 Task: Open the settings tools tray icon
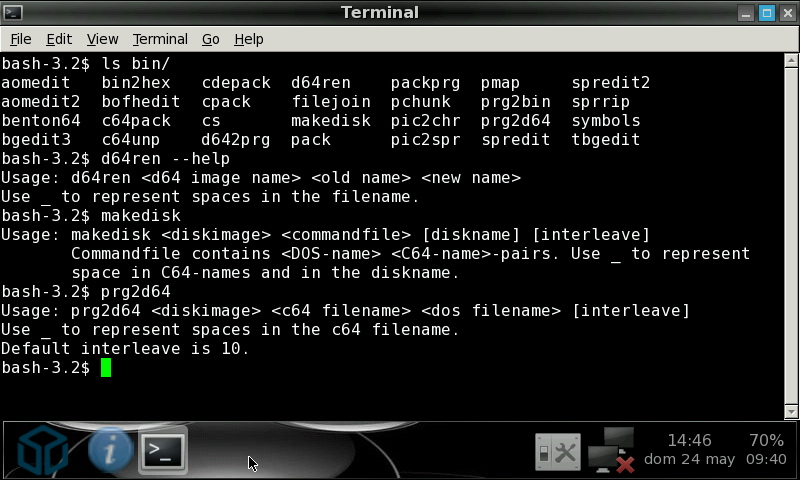coord(558,451)
